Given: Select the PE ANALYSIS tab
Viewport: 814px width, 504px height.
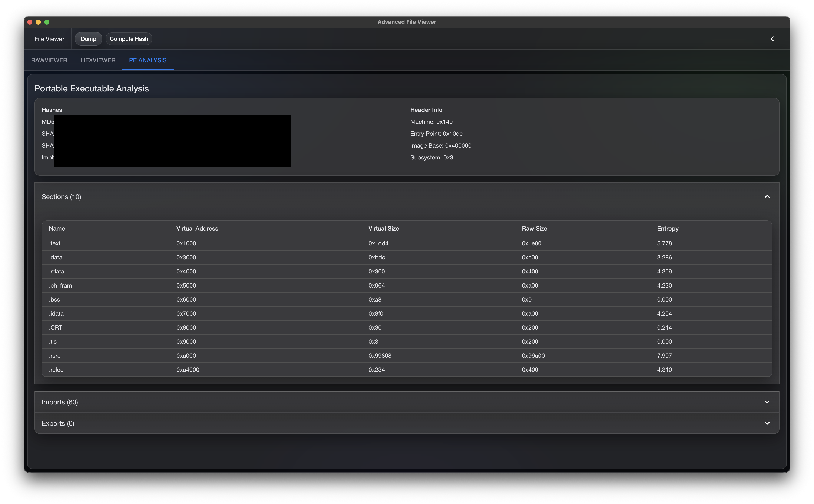Looking at the screenshot, I should tap(148, 60).
